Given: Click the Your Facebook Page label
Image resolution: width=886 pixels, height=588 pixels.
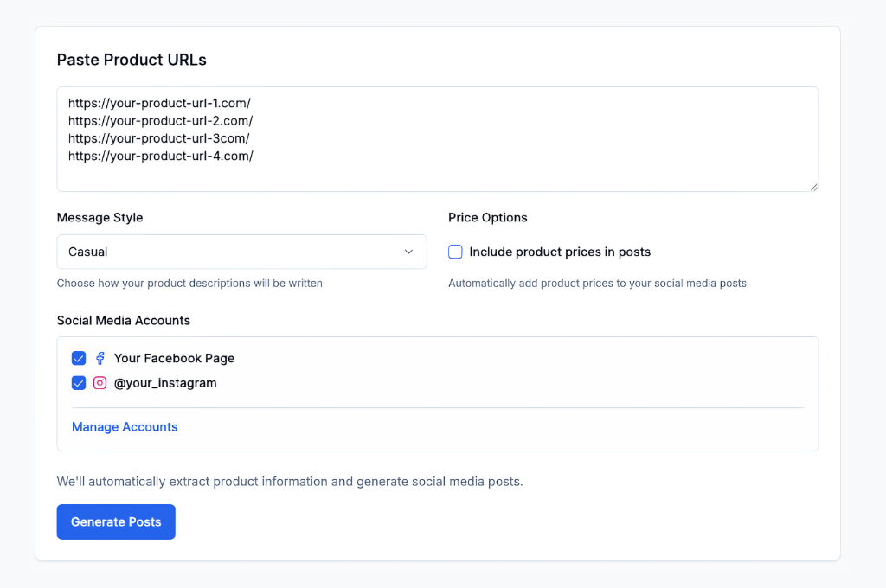Looking at the screenshot, I should tap(173, 358).
